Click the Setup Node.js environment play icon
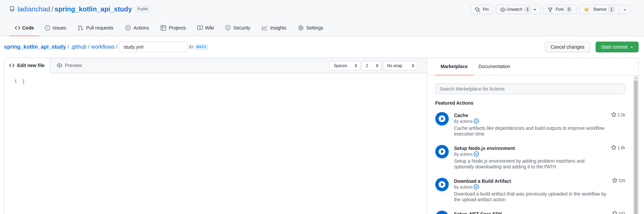Viewport: 644px width, 214px height. click(x=442, y=152)
